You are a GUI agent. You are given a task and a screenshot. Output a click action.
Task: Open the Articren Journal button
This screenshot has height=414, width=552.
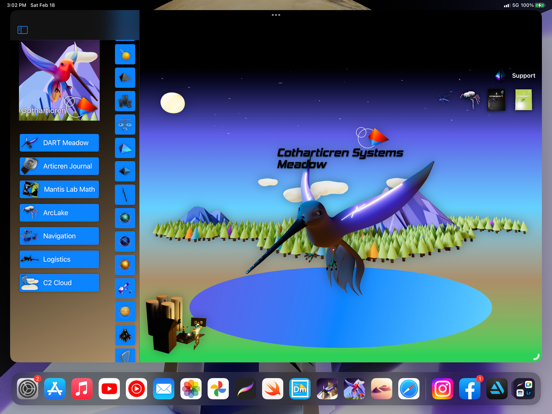59,166
